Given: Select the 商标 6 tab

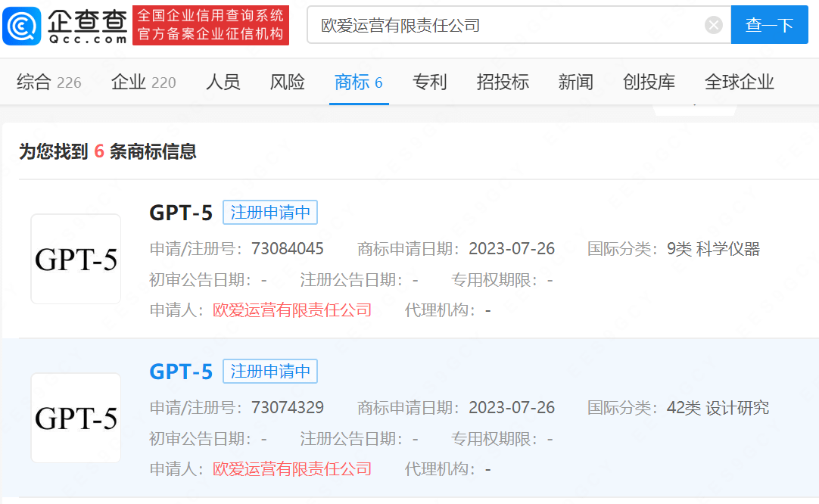Looking at the screenshot, I should [x=359, y=82].
